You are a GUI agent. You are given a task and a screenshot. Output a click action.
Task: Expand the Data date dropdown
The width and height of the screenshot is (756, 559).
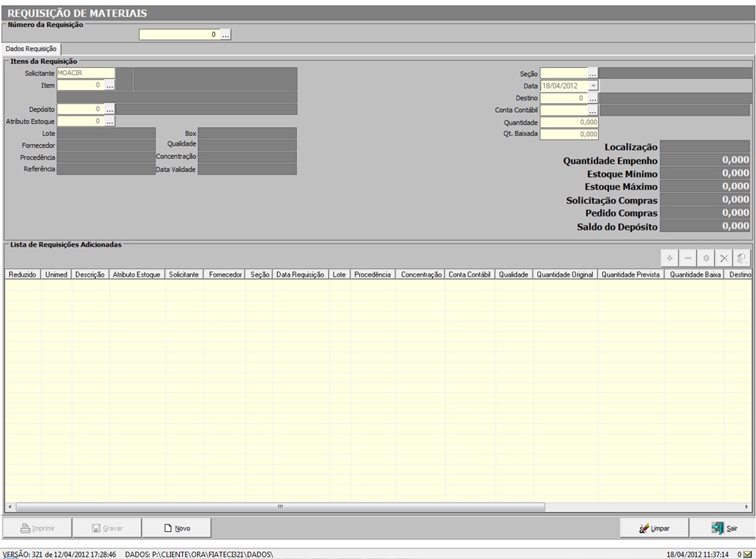tap(593, 86)
